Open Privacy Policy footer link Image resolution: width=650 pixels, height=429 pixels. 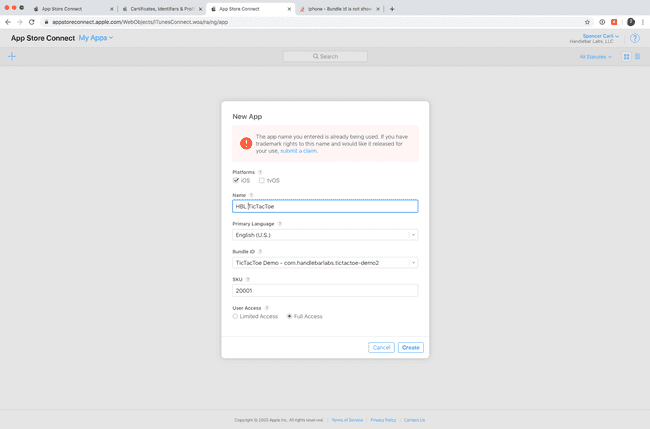(x=383, y=420)
